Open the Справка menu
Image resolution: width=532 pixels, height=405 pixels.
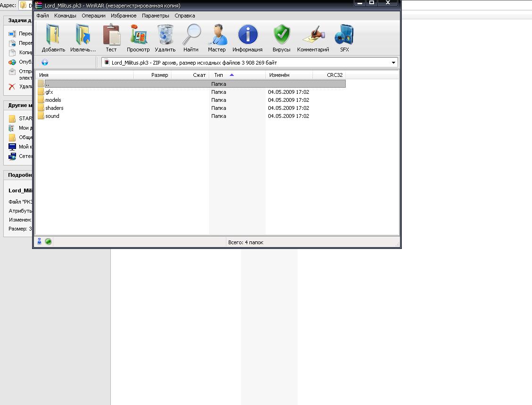point(184,16)
